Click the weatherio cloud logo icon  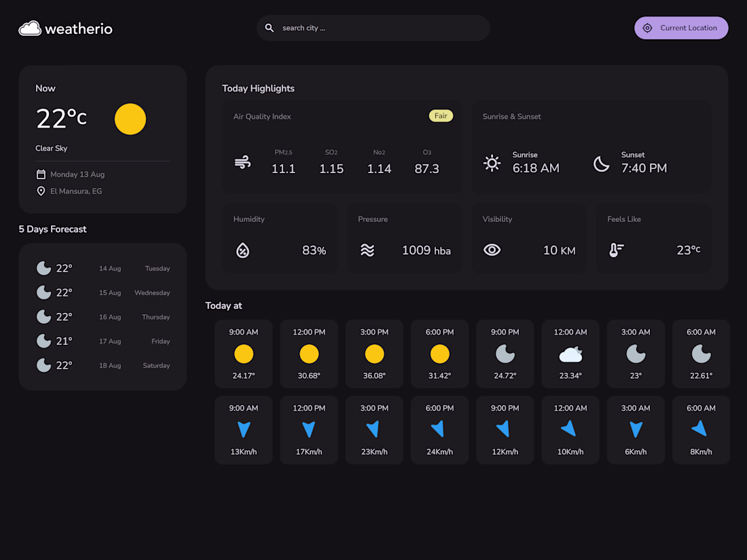tap(30, 29)
